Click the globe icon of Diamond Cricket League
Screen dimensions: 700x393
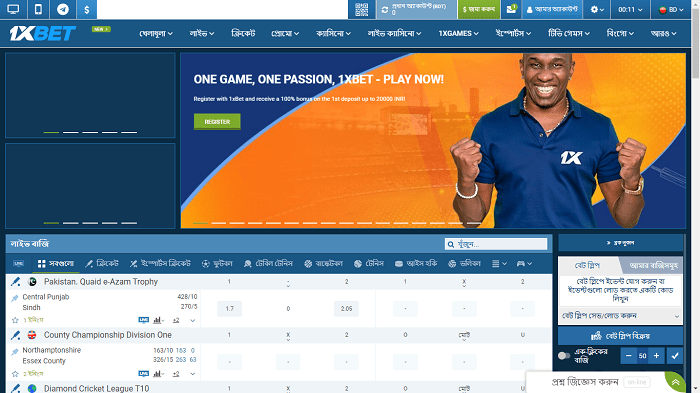point(32,389)
